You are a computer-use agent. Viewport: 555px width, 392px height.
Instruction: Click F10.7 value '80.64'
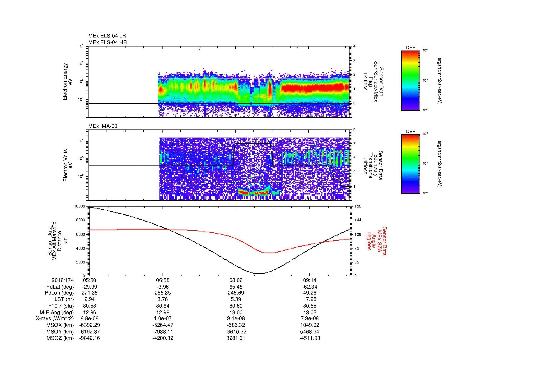pos(163,306)
